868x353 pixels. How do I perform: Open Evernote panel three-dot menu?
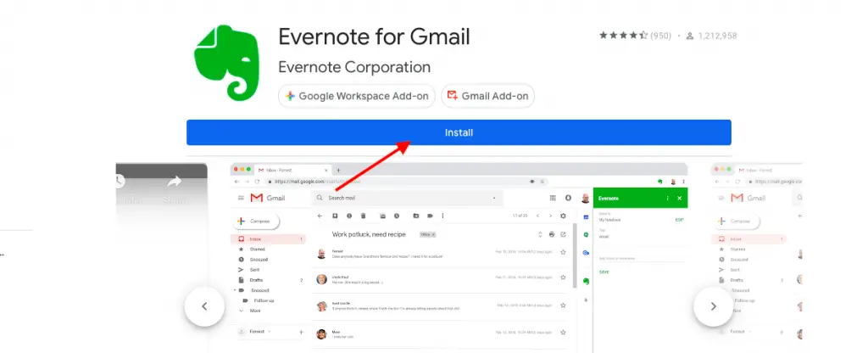667,198
